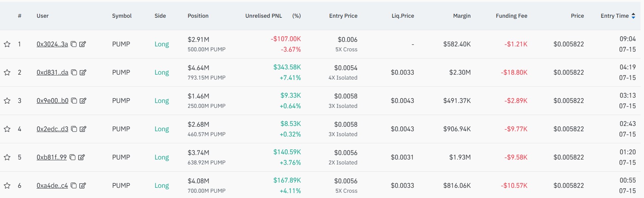Click the Entry Time column header
644x198 pixels.
point(615,16)
